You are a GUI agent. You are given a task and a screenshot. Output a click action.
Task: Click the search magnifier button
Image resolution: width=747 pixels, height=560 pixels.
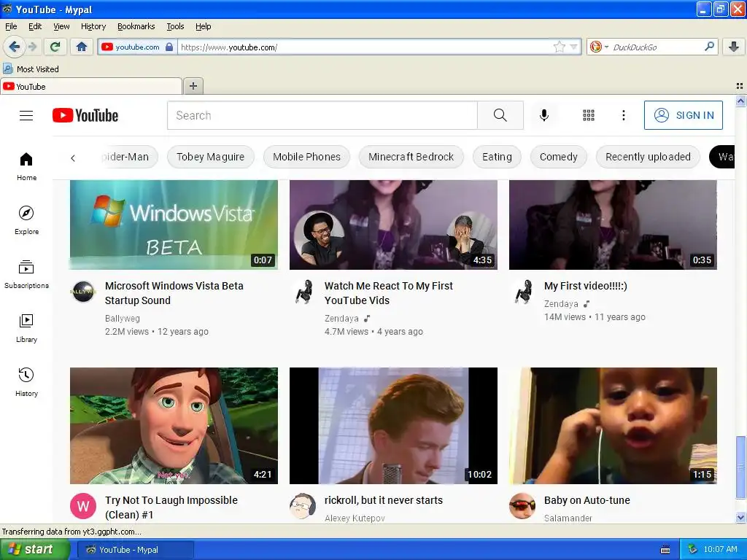pyautogui.click(x=500, y=115)
